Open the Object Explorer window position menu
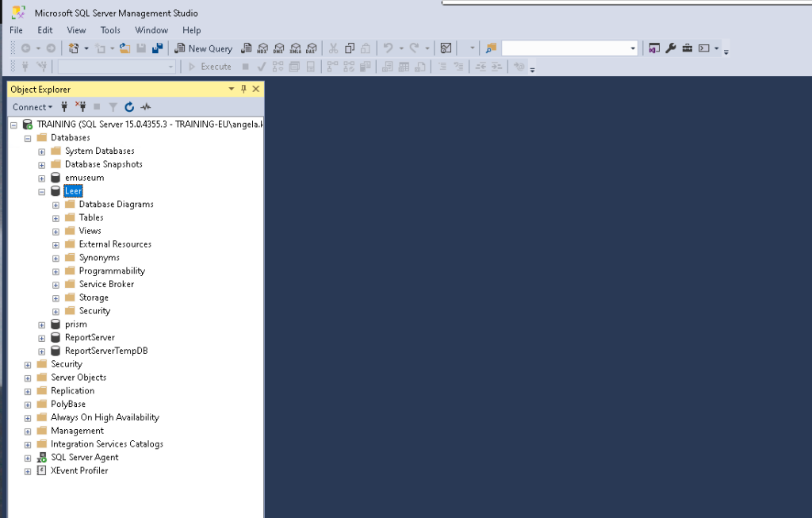This screenshot has height=518, width=812. (x=231, y=89)
